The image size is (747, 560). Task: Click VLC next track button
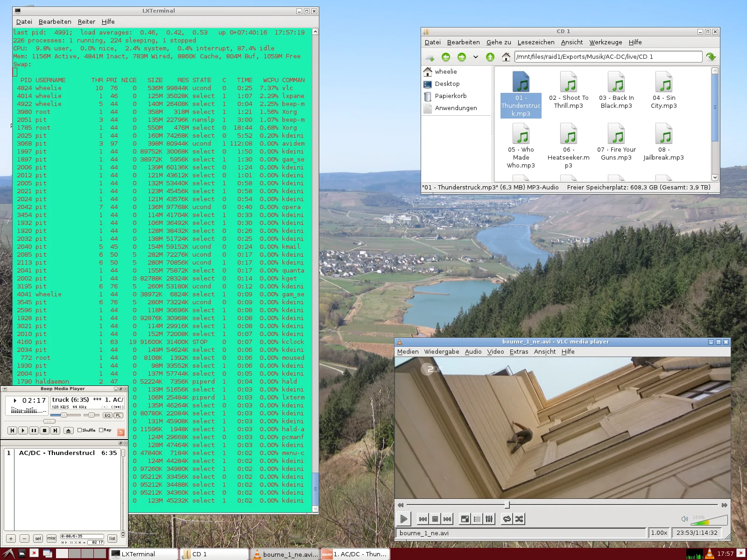[x=447, y=519]
